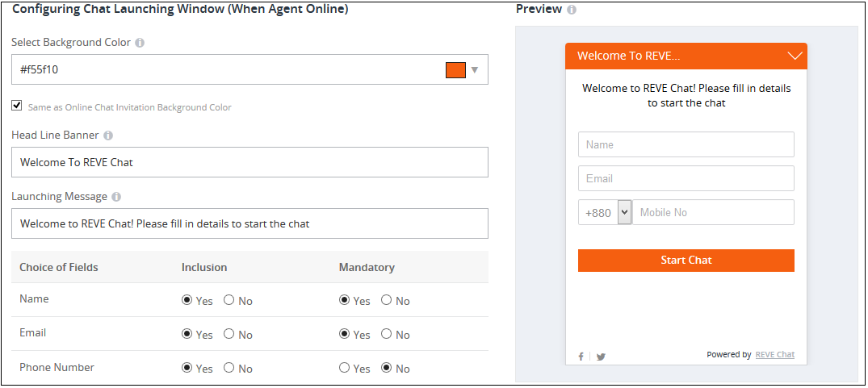Click Launching Message text field
The height and width of the screenshot is (388, 868).
click(x=249, y=223)
